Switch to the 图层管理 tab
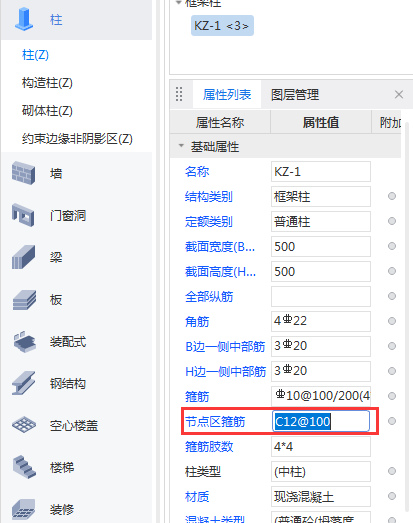 click(x=295, y=94)
